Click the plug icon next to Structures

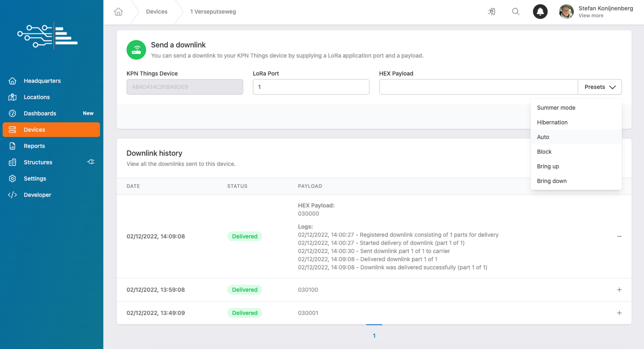click(x=91, y=162)
